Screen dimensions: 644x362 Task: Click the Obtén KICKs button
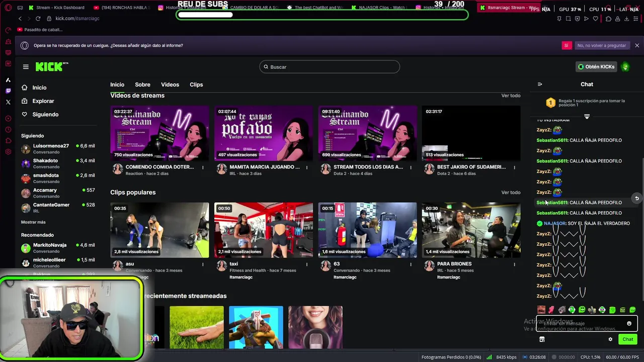tap(596, 67)
